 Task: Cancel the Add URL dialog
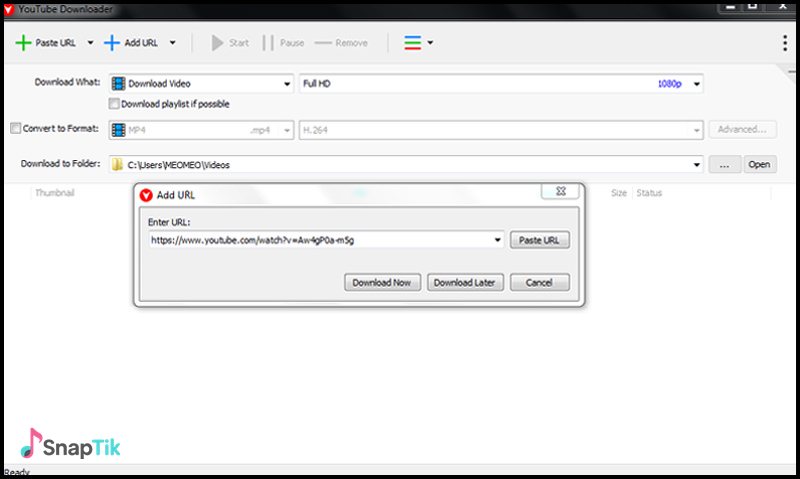point(539,283)
